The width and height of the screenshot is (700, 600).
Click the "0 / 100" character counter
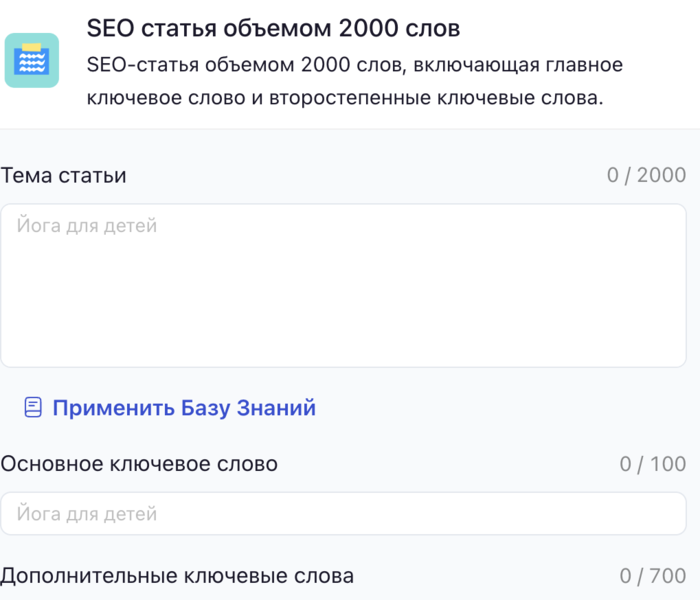point(653,464)
